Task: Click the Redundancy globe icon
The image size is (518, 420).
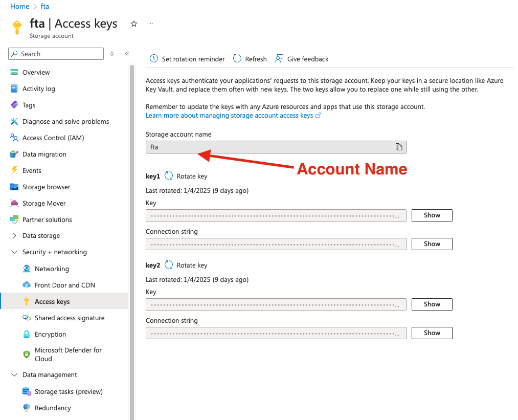Action: (x=27, y=408)
